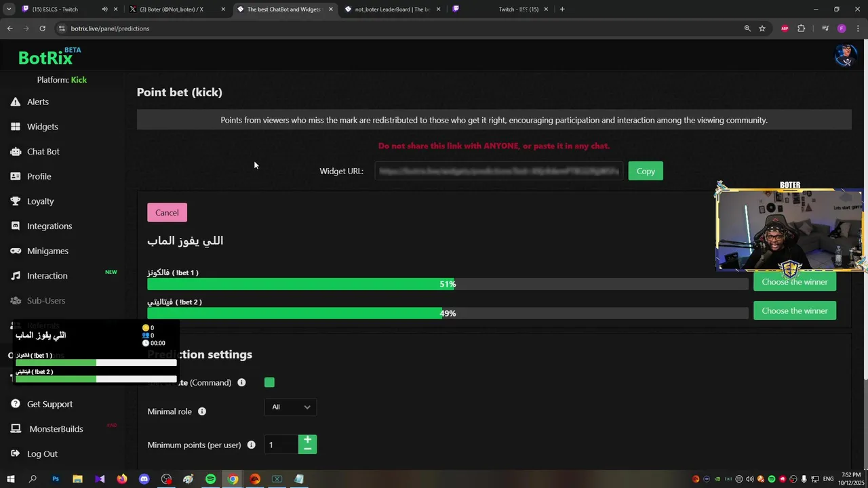The width and height of the screenshot is (868, 488).
Task: Open Photoshop from the taskbar
Action: tap(56, 479)
